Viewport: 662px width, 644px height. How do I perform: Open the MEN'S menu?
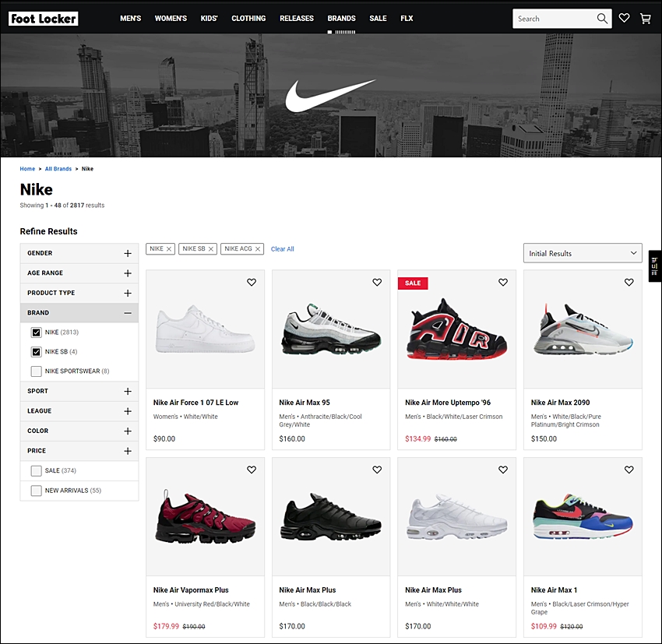131,19
